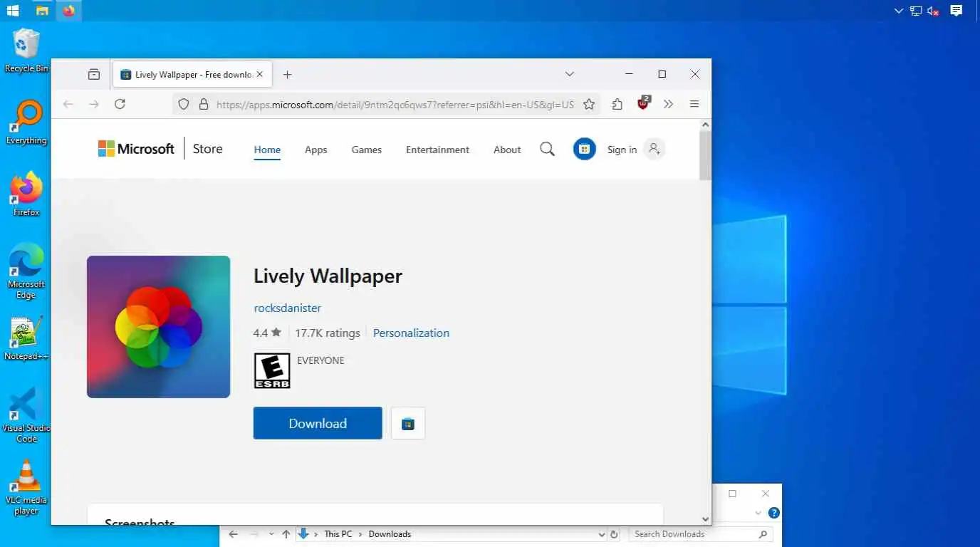This screenshot has width=980, height=547.
Task: Reload the Lively Wallpaper page
Action: point(120,104)
